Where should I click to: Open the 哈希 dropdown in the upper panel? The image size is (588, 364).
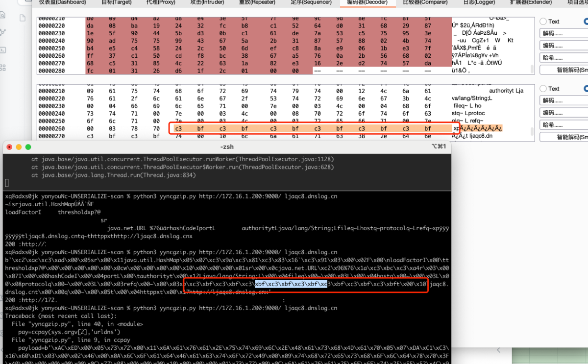563,58
